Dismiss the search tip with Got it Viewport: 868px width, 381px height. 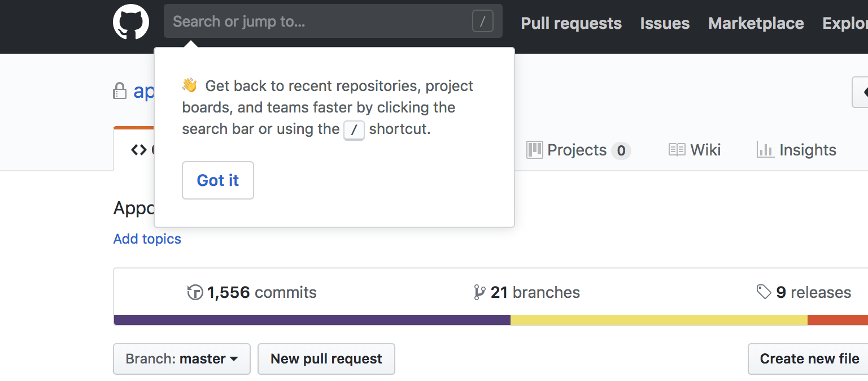(218, 180)
